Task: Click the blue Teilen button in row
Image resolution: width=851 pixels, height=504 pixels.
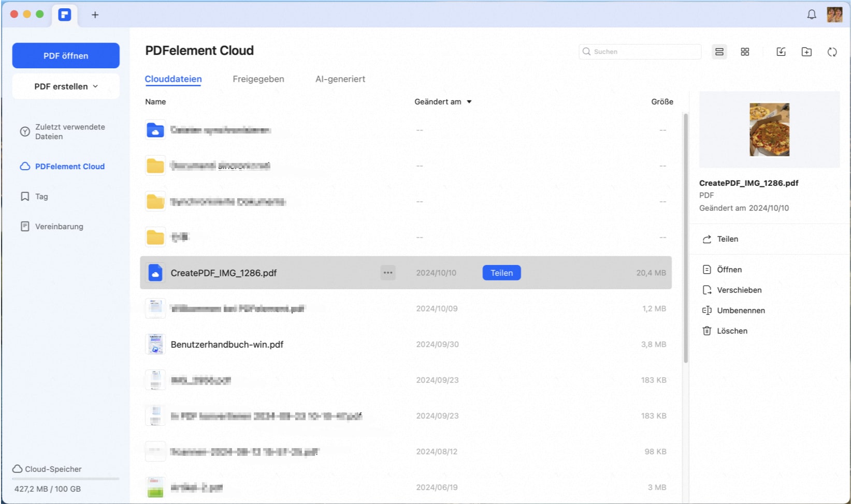Action: click(501, 273)
